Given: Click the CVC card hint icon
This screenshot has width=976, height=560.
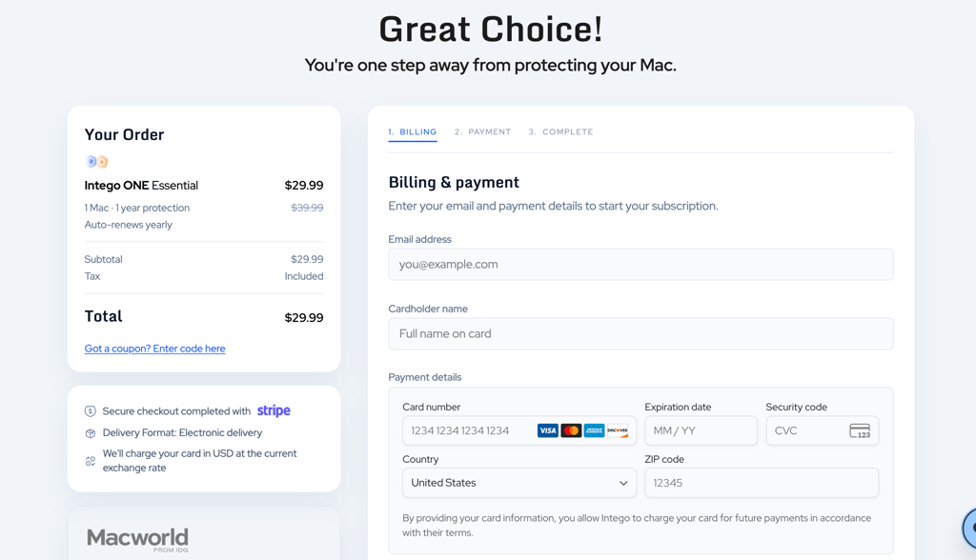Looking at the screenshot, I should click(x=860, y=430).
